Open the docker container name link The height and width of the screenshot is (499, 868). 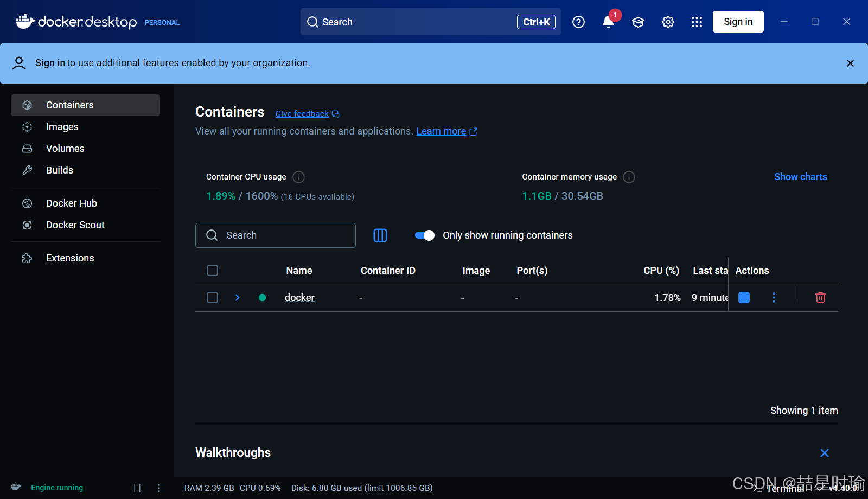tap(299, 298)
